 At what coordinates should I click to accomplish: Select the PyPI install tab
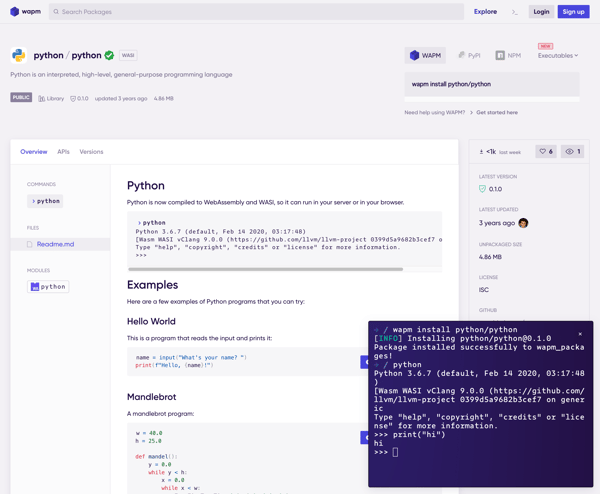469,55
